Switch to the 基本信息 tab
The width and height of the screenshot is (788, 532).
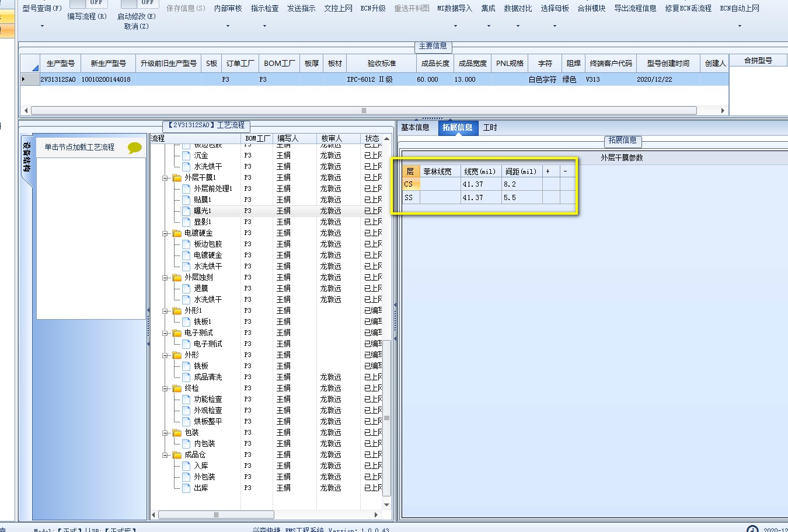click(415, 127)
